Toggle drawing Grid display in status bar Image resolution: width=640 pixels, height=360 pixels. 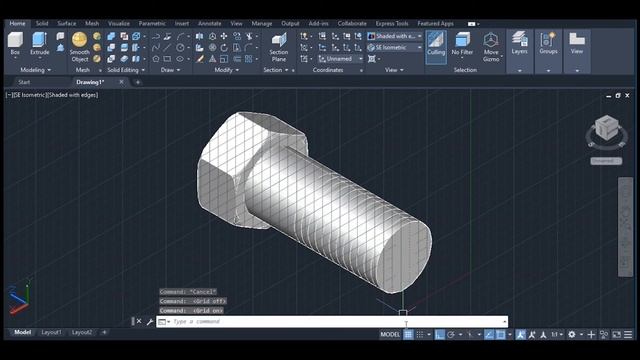[409, 335]
